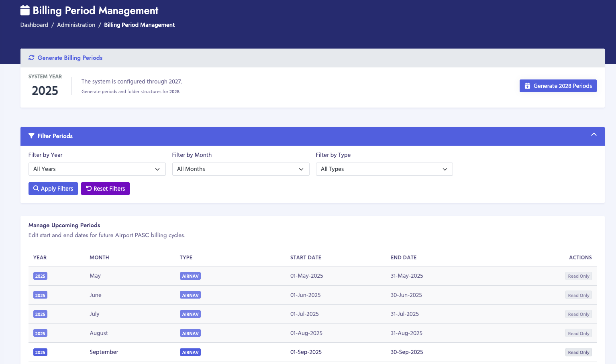
Task: Open the All Years dropdown
Action: coord(97,169)
